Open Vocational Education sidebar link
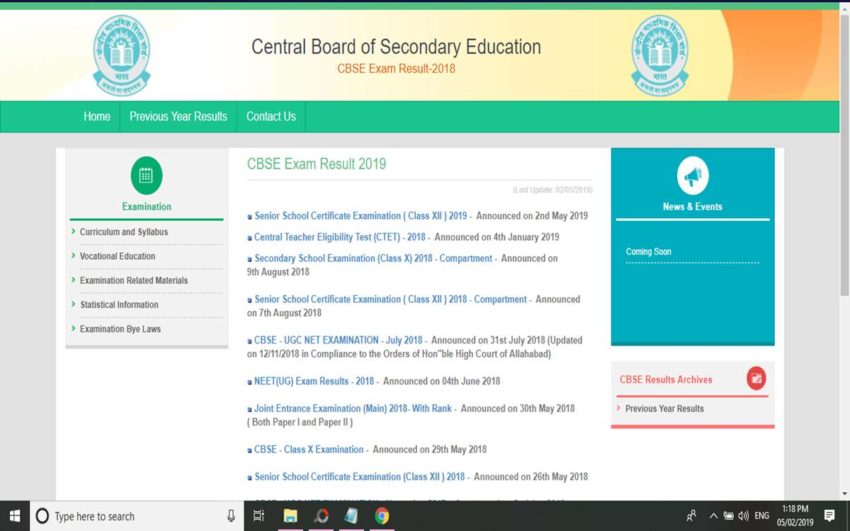850x531 pixels. [x=117, y=256]
